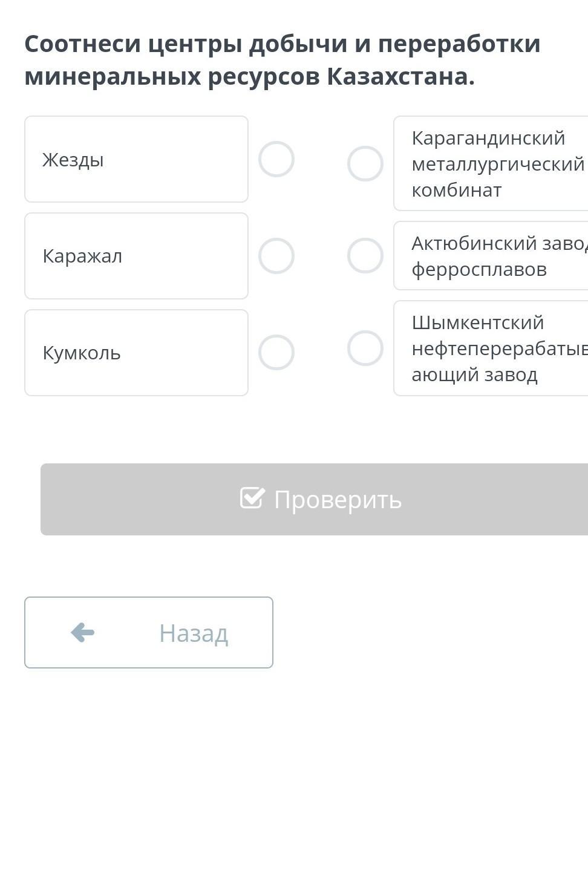Click the Назад text label
Viewport: 588px width, 876px height.
pyautogui.click(x=194, y=633)
